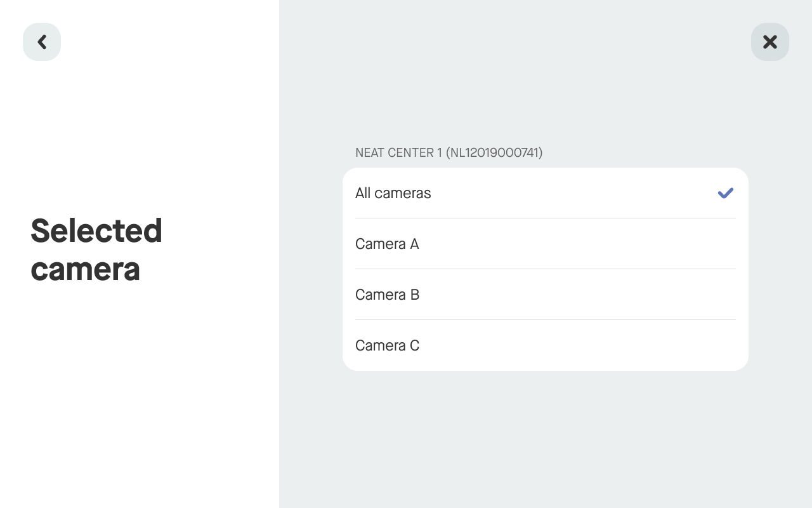Click the blue checkmark beside All cameras

point(725,193)
